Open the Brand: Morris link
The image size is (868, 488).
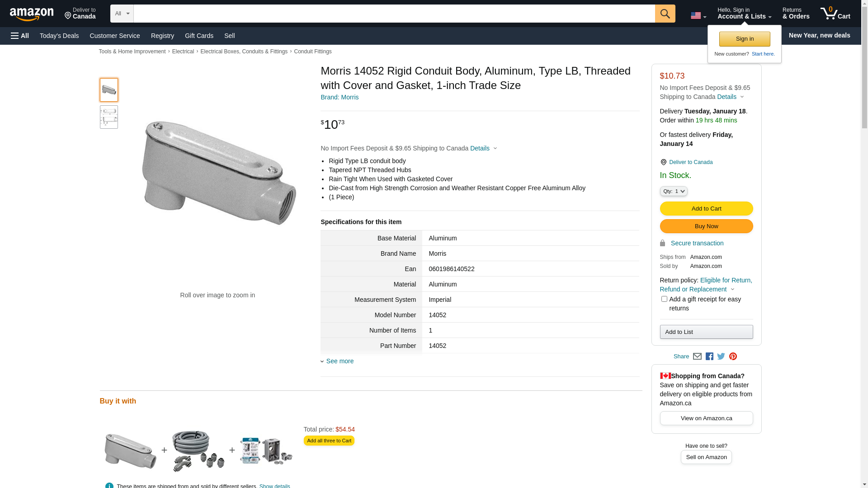coord(340,97)
